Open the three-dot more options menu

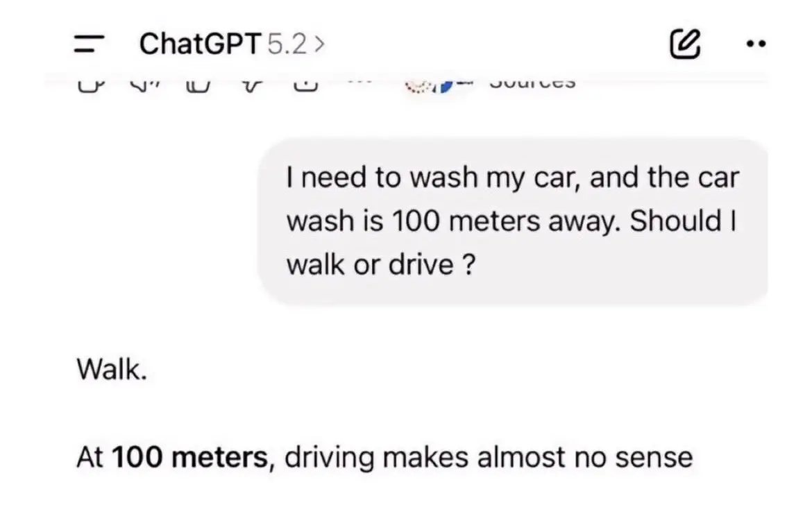pyautogui.click(x=755, y=44)
